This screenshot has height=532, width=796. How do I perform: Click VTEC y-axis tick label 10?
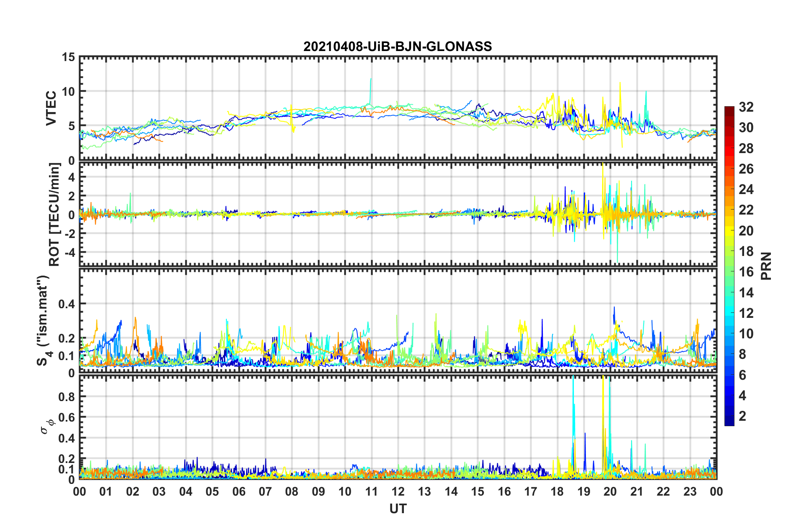(68, 91)
